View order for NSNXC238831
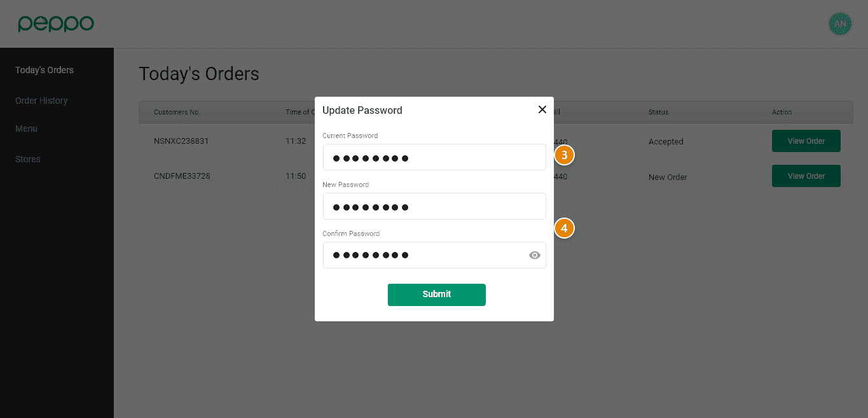Viewport: 868px width, 418px height. pyautogui.click(x=806, y=141)
